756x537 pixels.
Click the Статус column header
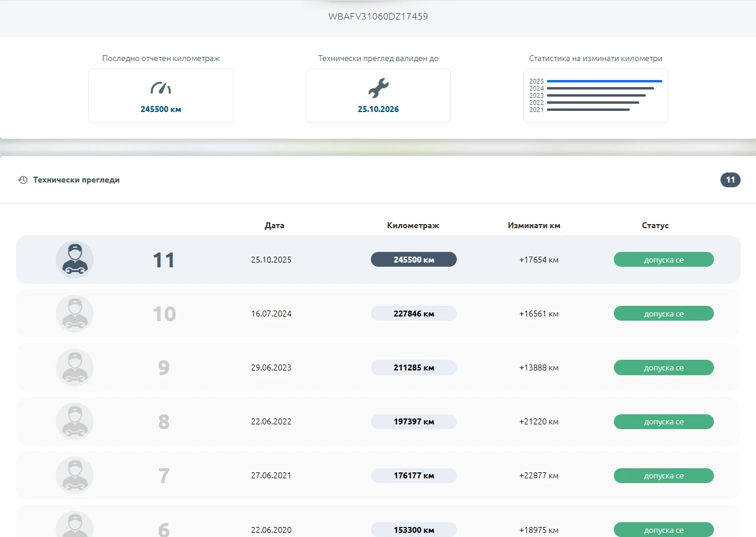(x=655, y=225)
